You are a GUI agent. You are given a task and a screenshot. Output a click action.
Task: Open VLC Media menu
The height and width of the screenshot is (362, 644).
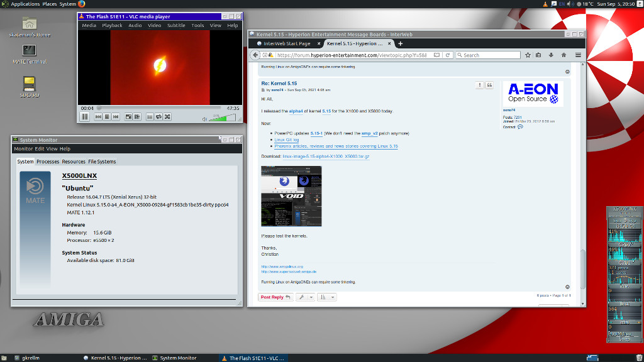89,25
